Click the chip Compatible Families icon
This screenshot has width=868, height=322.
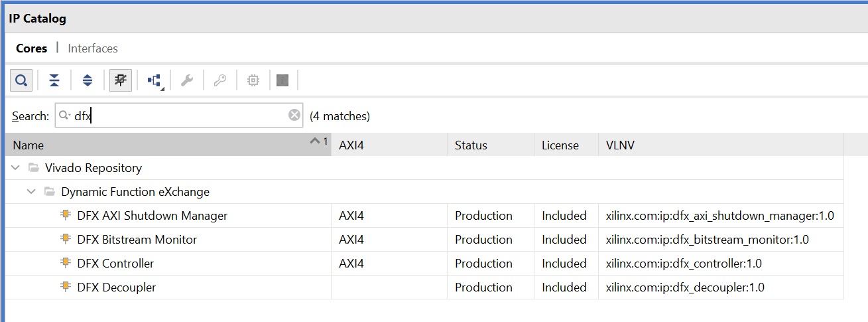pos(253,80)
